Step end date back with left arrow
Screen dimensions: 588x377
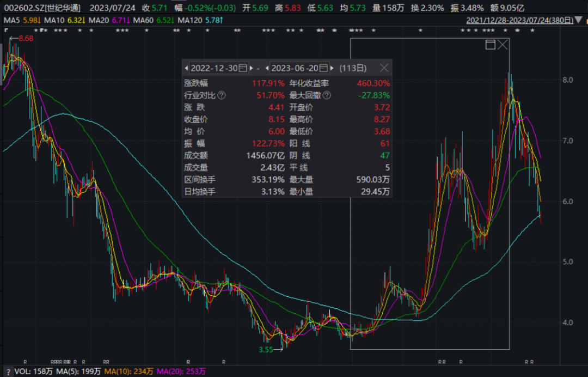(x=267, y=68)
